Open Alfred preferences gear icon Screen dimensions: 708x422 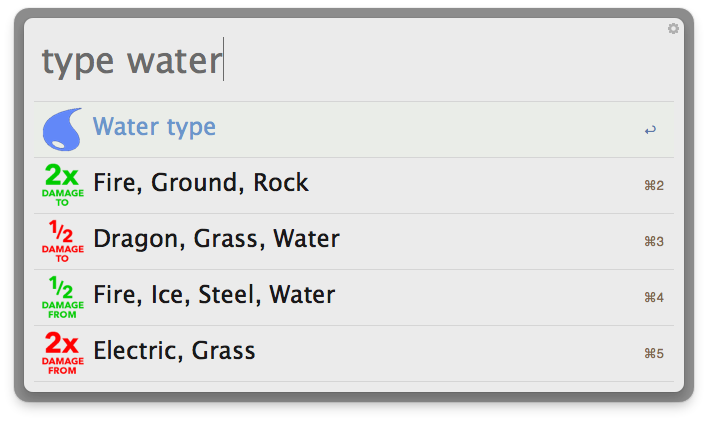point(673,29)
